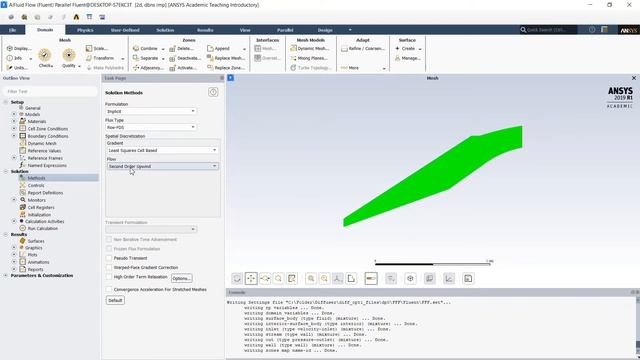The width and height of the screenshot is (640, 360).
Task: Switch to the User-Defined ribbon tab
Action: click(x=125, y=30)
